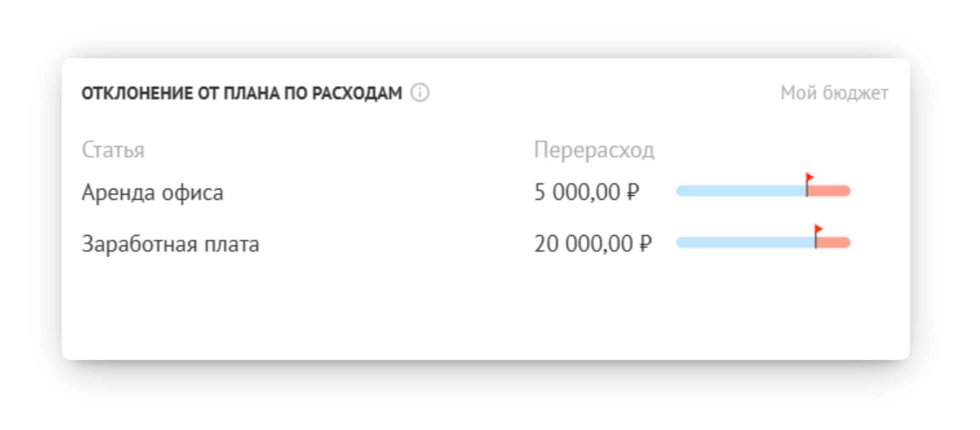Open the info icon beside the widget title
Image resolution: width=980 pixels, height=430 pixels.
(x=420, y=93)
